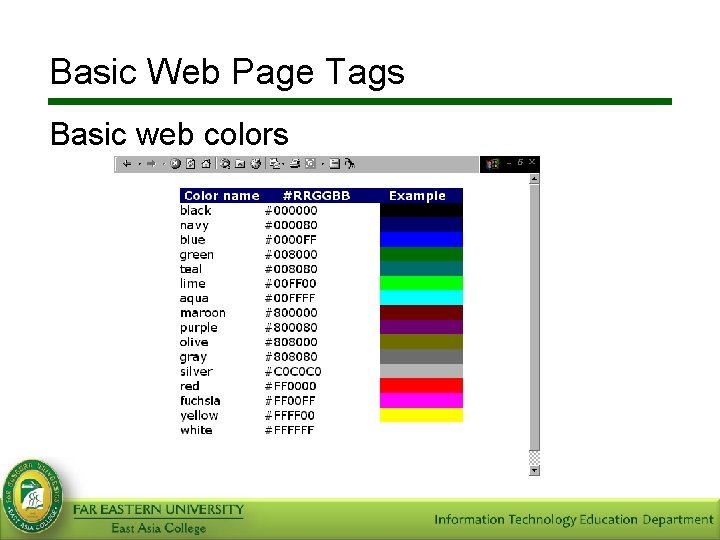Click the silver example swatch
The image size is (720, 540).
pyautogui.click(x=421, y=371)
